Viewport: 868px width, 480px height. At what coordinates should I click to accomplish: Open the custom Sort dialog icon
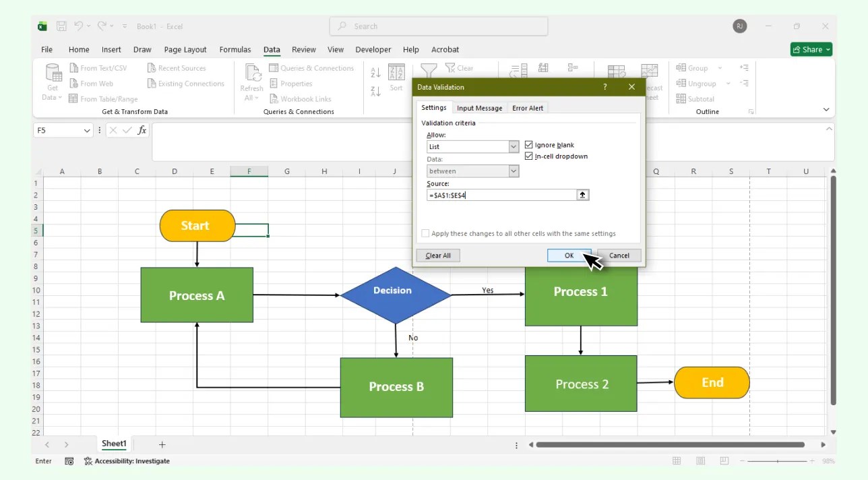coord(396,73)
